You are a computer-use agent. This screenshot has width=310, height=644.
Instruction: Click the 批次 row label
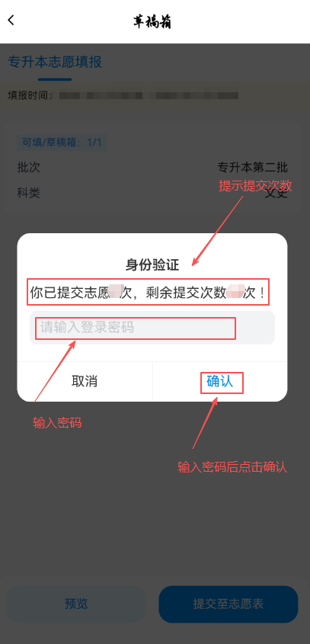(x=29, y=168)
